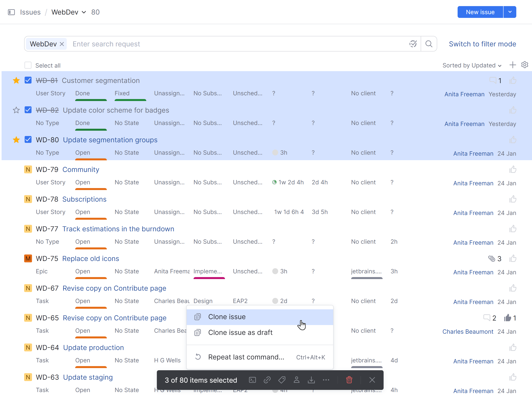
Task: Open the Sorted by Updated dropdown
Action: tap(472, 65)
